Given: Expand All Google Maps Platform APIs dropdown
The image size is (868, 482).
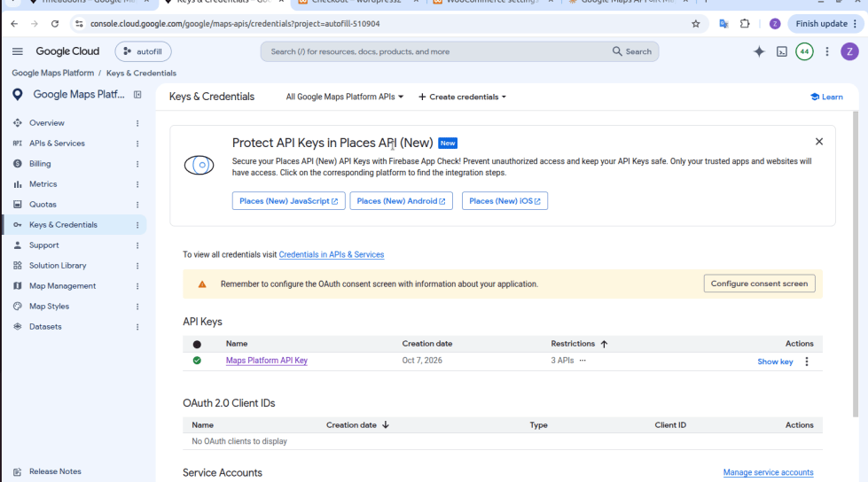Looking at the screenshot, I should pyautogui.click(x=344, y=97).
